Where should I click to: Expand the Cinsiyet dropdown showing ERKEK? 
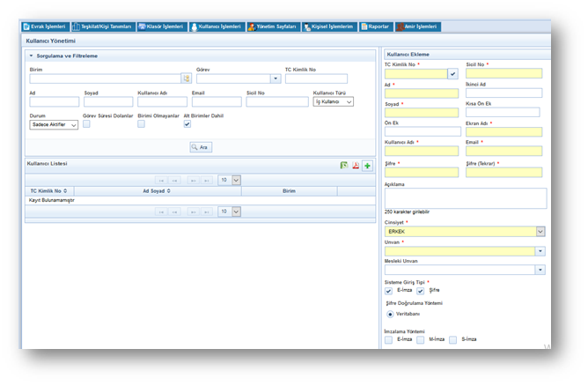pos(540,232)
